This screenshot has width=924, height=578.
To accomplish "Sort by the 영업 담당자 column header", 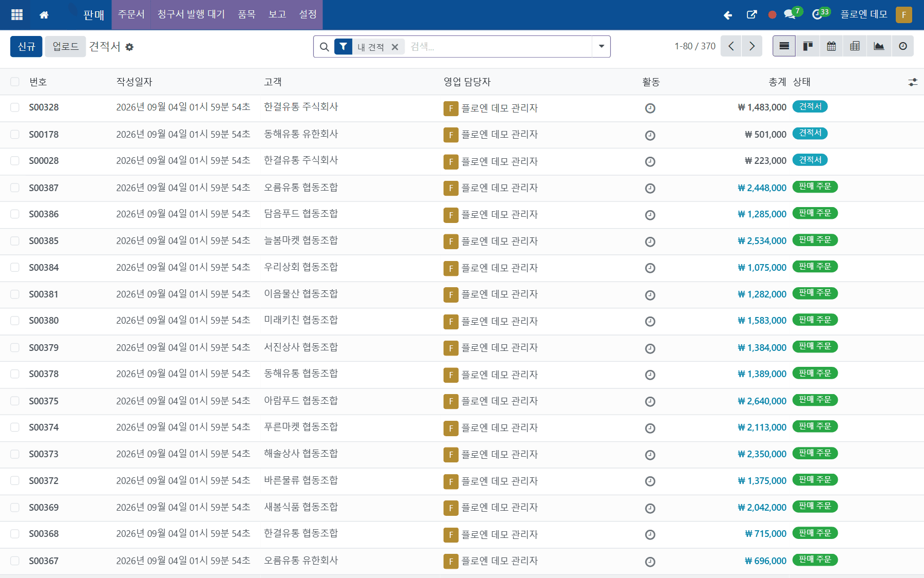I will point(467,82).
